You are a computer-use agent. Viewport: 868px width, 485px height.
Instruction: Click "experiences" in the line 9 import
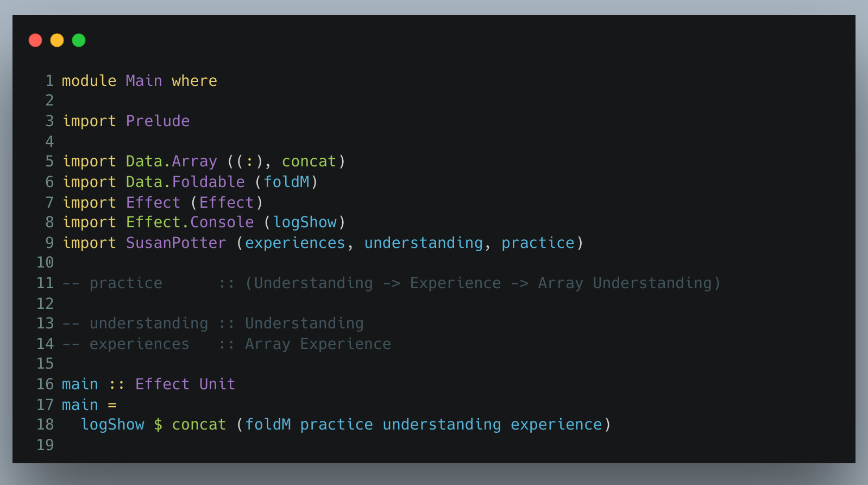click(295, 242)
